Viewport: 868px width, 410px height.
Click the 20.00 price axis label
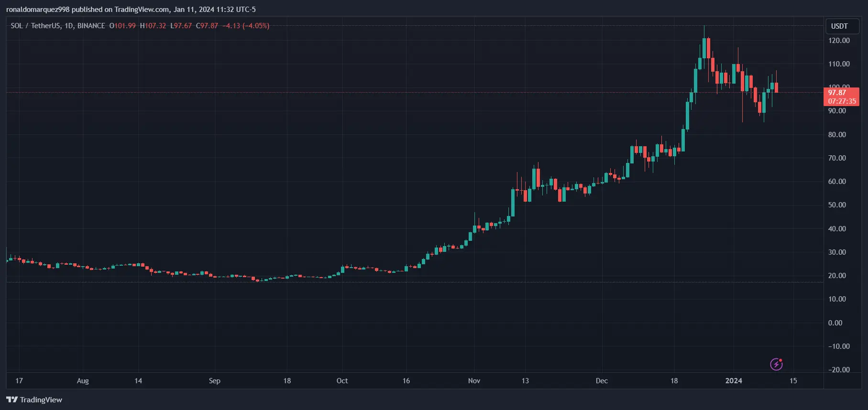[x=837, y=276]
